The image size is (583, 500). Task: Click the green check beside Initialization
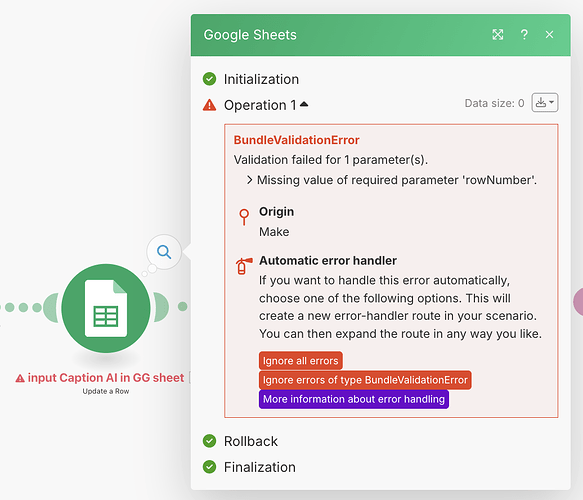[209, 79]
